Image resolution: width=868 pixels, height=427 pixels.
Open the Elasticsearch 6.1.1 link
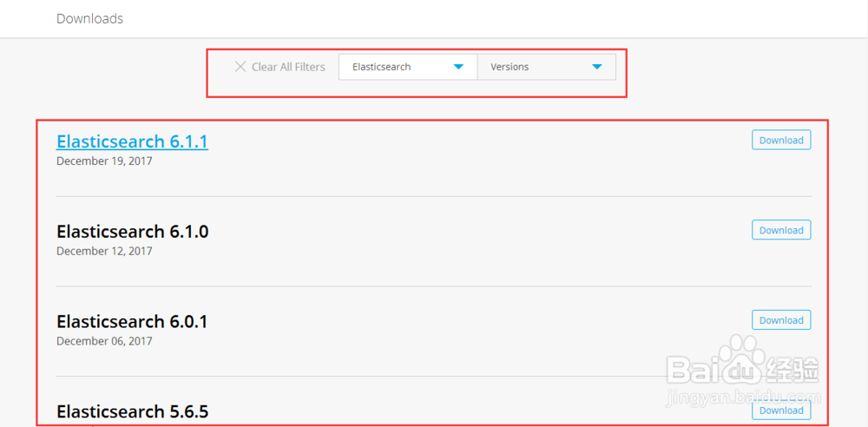pos(132,141)
